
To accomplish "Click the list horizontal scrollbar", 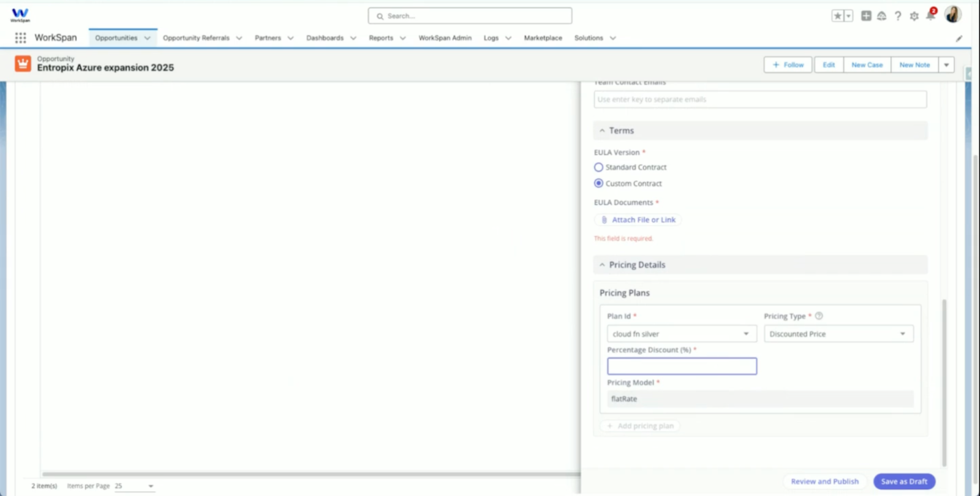I will click(311, 474).
